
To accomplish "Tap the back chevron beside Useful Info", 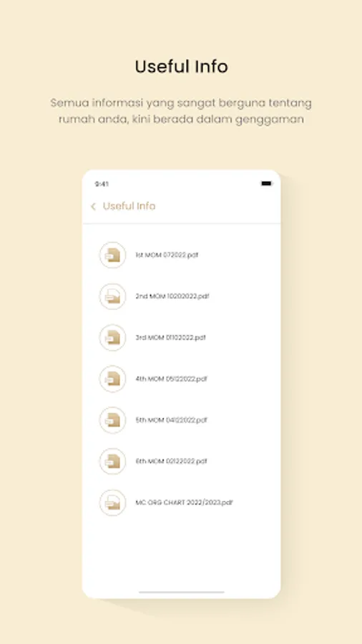I will [93, 207].
